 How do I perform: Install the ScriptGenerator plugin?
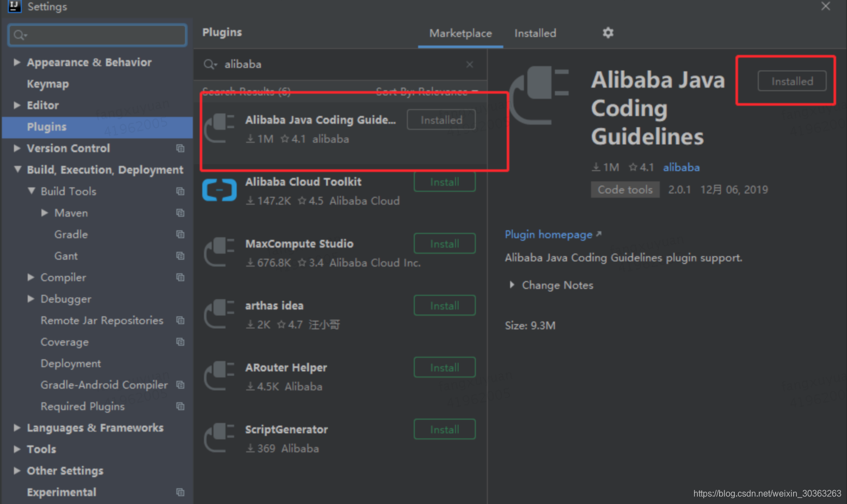(x=445, y=430)
